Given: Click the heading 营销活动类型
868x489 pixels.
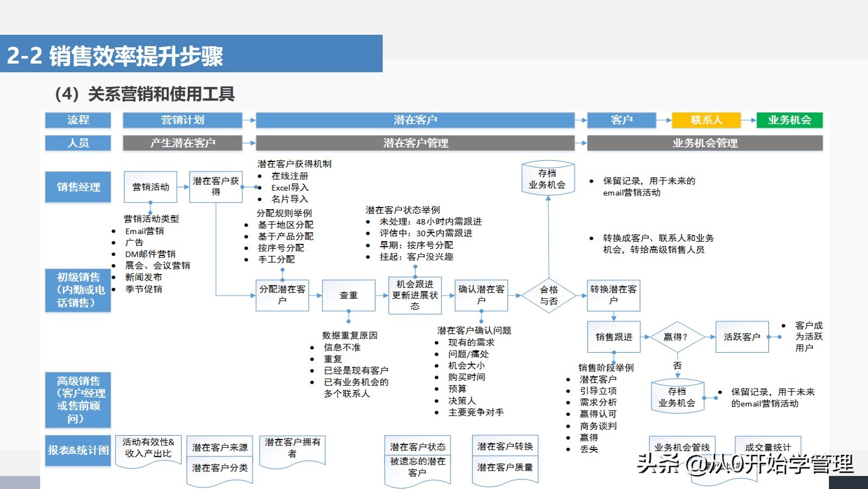Looking at the screenshot, I should tap(151, 218).
